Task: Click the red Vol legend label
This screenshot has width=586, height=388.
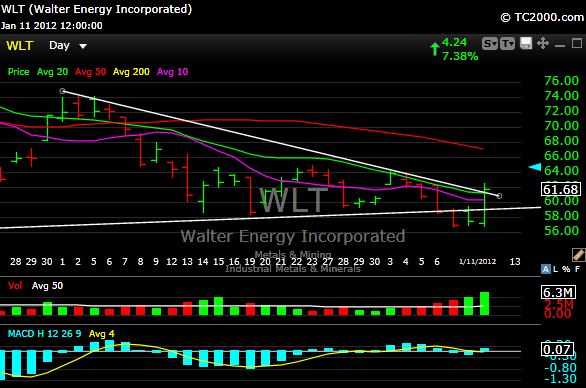Action: 15,286
